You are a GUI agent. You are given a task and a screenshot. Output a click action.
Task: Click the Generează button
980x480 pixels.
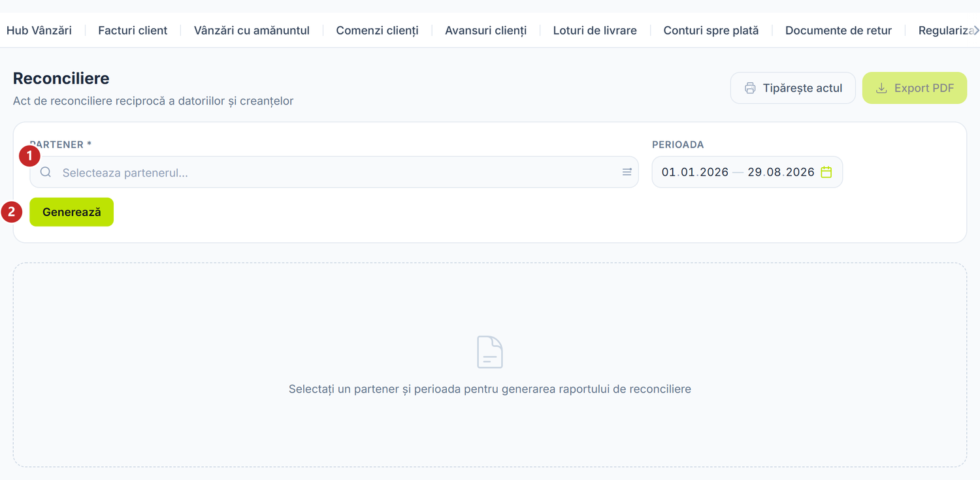tap(72, 212)
